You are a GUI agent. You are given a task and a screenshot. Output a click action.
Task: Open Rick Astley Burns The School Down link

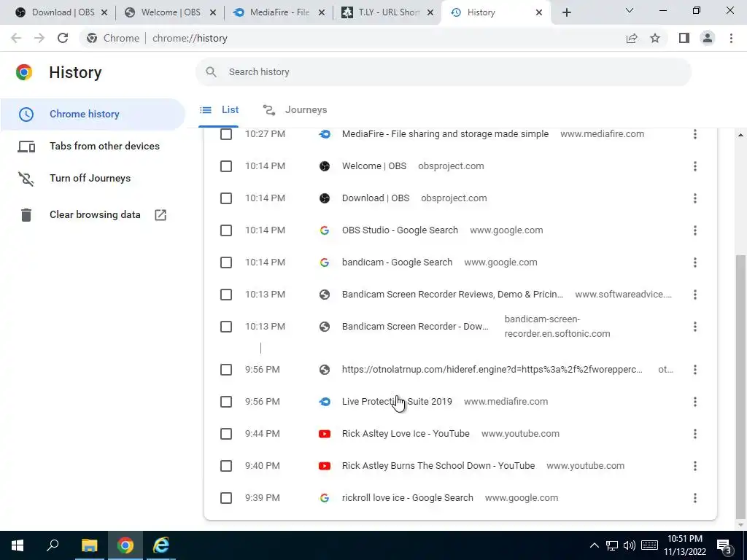click(x=438, y=466)
